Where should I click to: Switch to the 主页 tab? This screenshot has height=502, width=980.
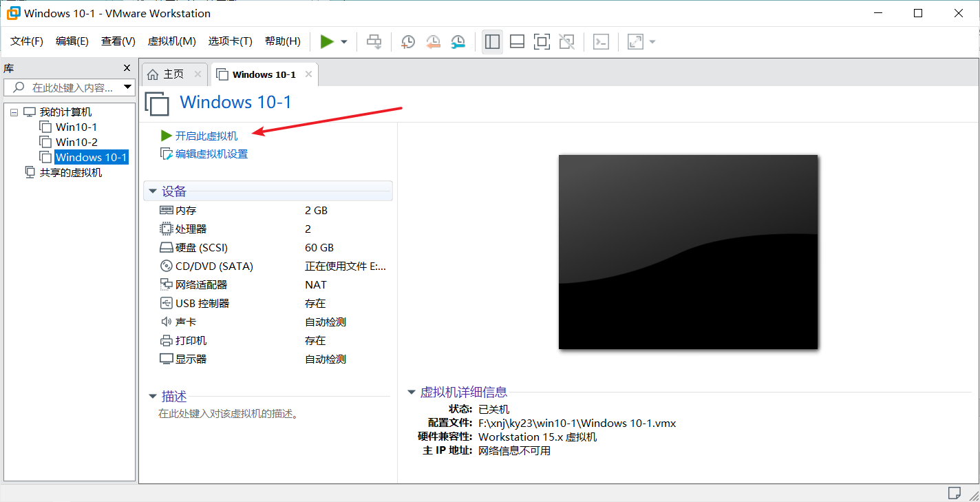point(173,74)
